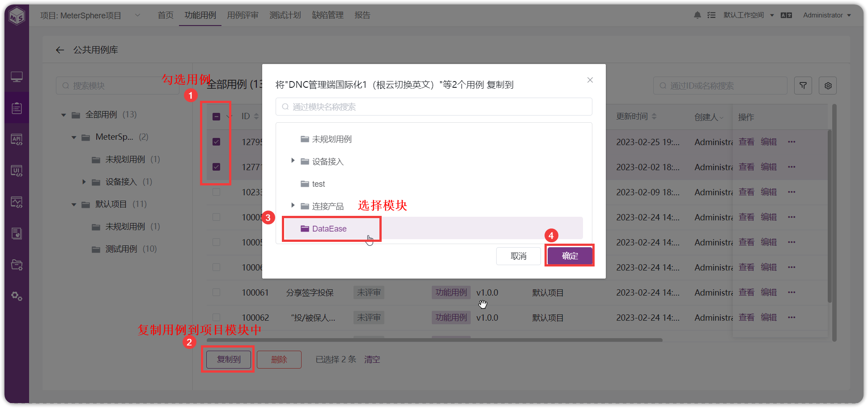Expand the 连接产品 folder in the dialog
Image resolution: width=868 pixels, height=408 pixels.
[293, 205]
